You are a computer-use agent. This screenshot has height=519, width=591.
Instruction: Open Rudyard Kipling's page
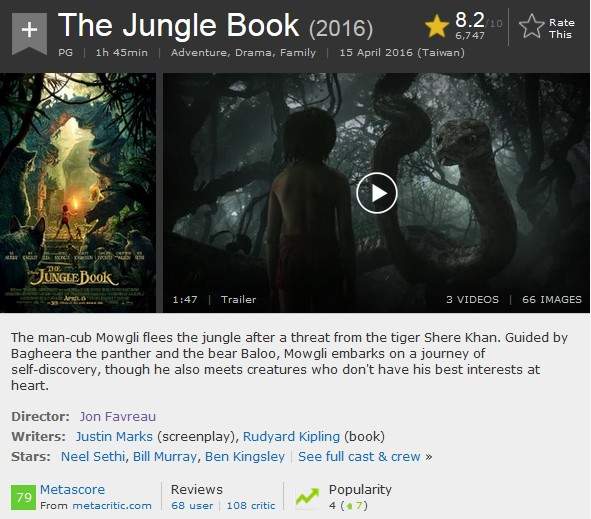[291, 436]
